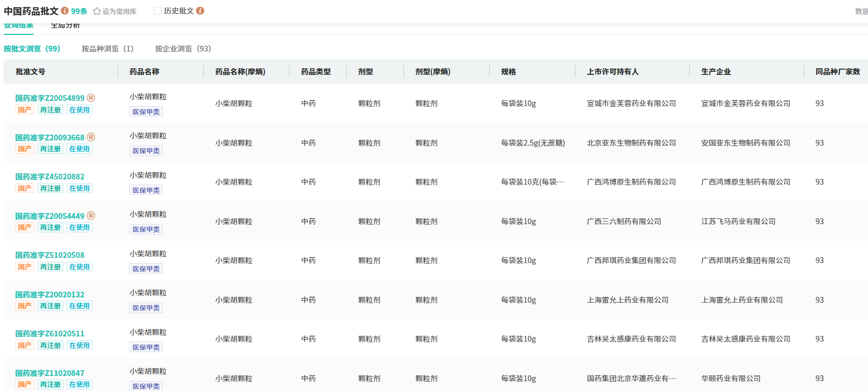Open approval record 国药准字Z61020511
868x391 pixels.
coord(50,334)
